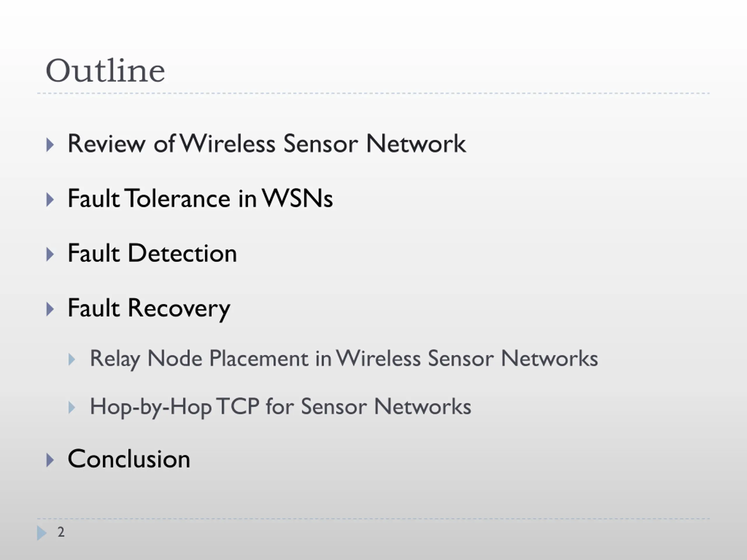Click the dashed line under the Outline title
The image size is (747, 560).
[373, 93]
